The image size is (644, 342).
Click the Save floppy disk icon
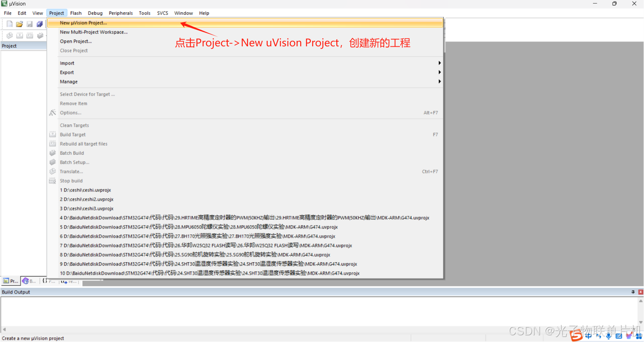(x=29, y=24)
